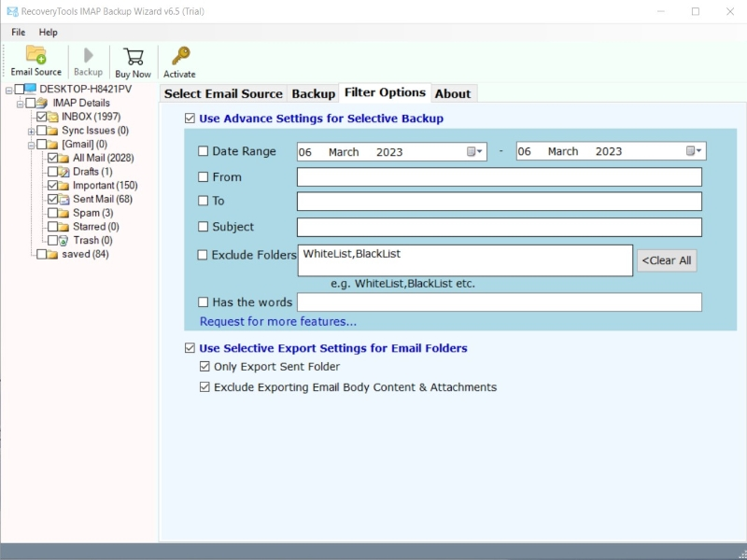Collapse the [Gmail] folder node

pos(31,145)
